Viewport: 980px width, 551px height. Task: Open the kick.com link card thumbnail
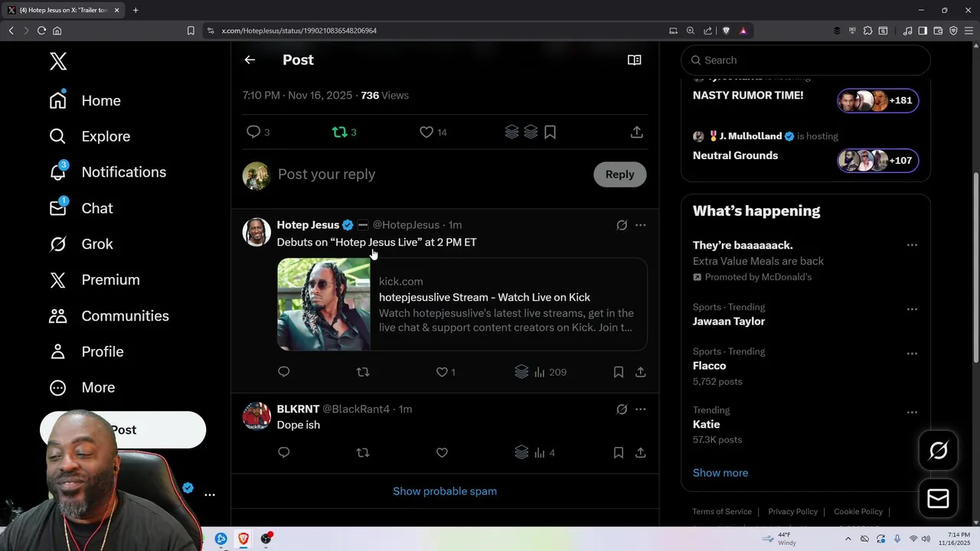coord(324,305)
